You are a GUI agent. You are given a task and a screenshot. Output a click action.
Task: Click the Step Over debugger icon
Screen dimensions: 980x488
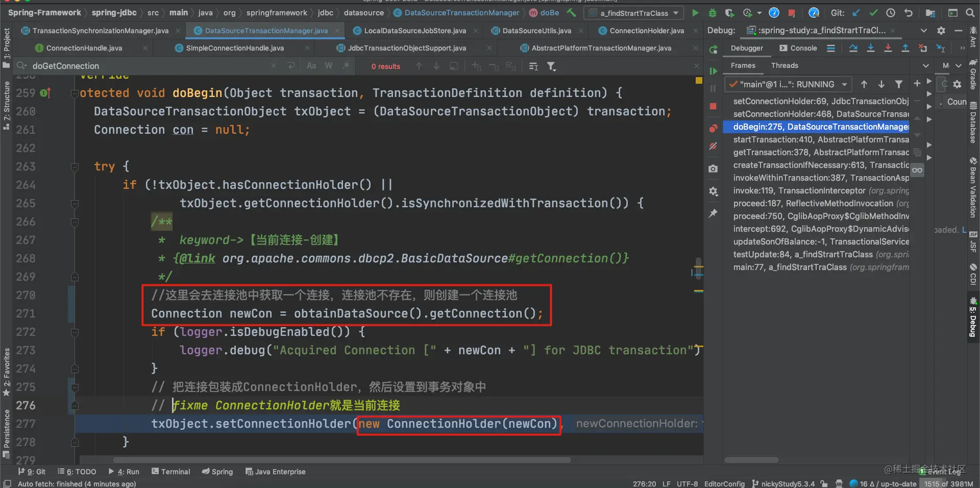(x=853, y=48)
